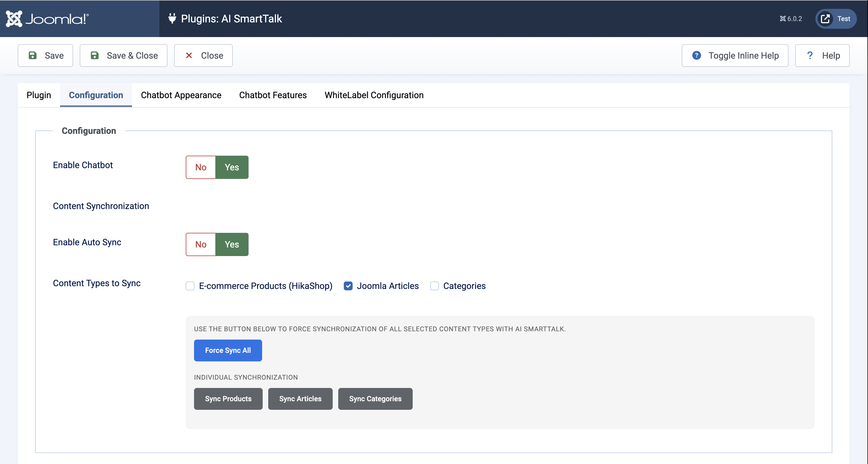Click the red X icon on the Close button
Viewport: 868px width, 464px height.
click(x=189, y=55)
